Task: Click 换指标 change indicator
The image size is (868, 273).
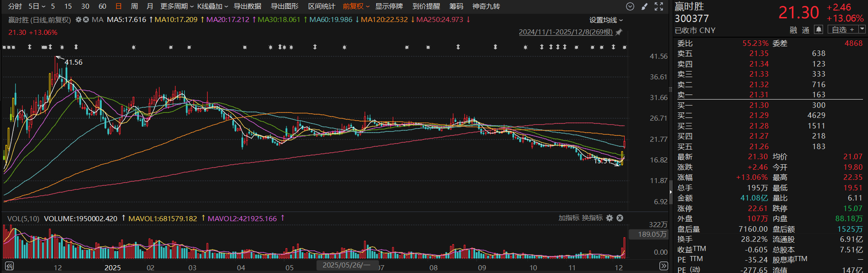Action: tap(592, 218)
